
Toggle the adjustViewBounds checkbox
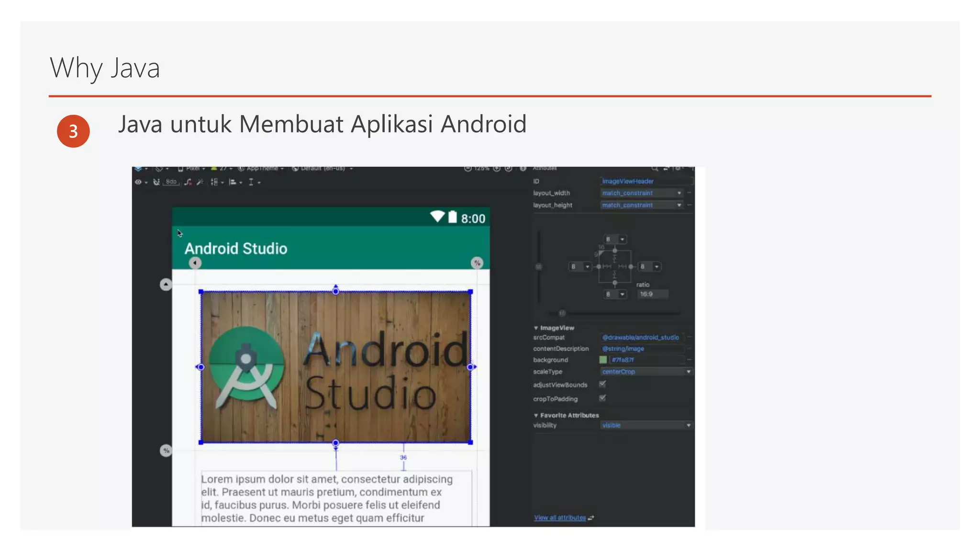[x=602, y=384]
